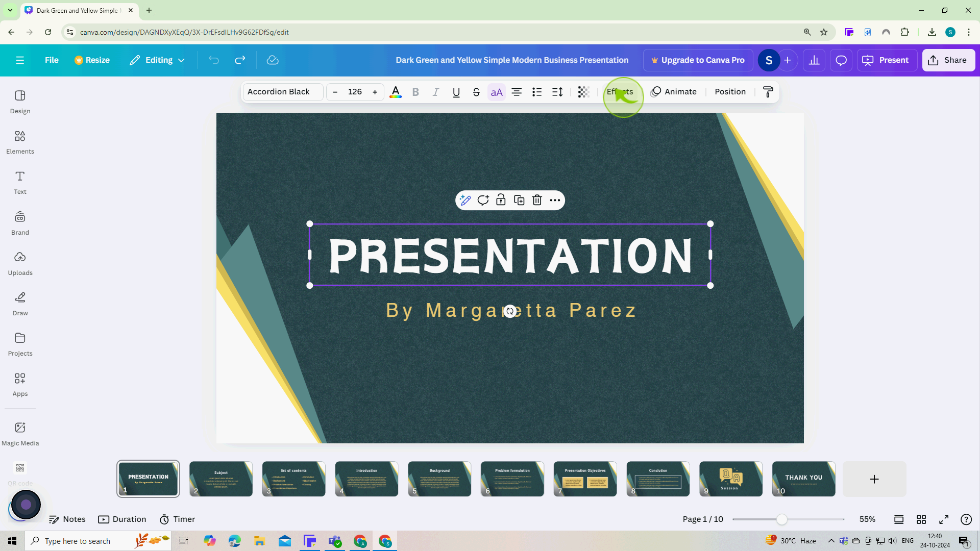Add a comment to the selected element
This screenshot has width=980, height=551.
(483, 200)
